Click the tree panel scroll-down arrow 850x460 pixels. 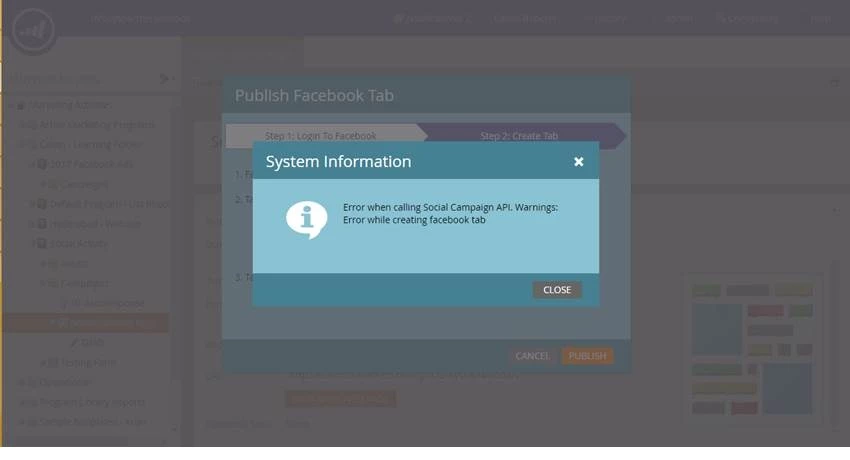click(x=173, y=430)
